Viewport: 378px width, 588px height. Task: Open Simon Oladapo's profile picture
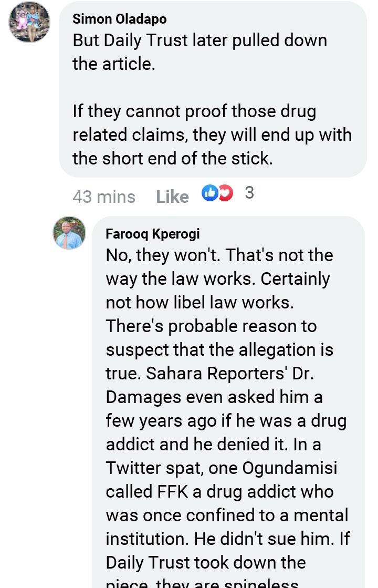(29, 22)
